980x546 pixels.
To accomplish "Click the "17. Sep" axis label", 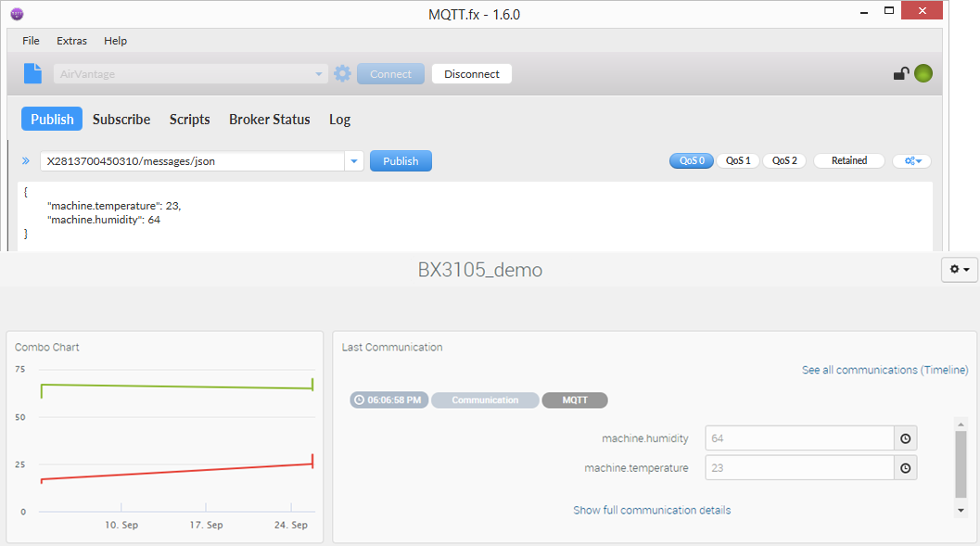I will 206,525.
